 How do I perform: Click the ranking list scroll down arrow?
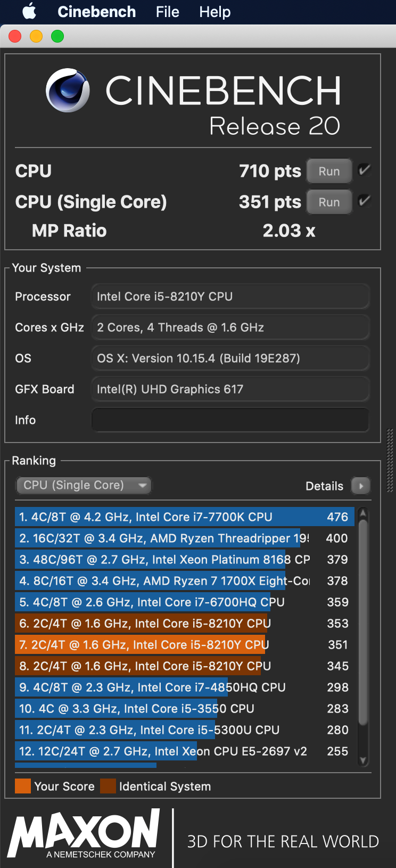click(363, 760)
